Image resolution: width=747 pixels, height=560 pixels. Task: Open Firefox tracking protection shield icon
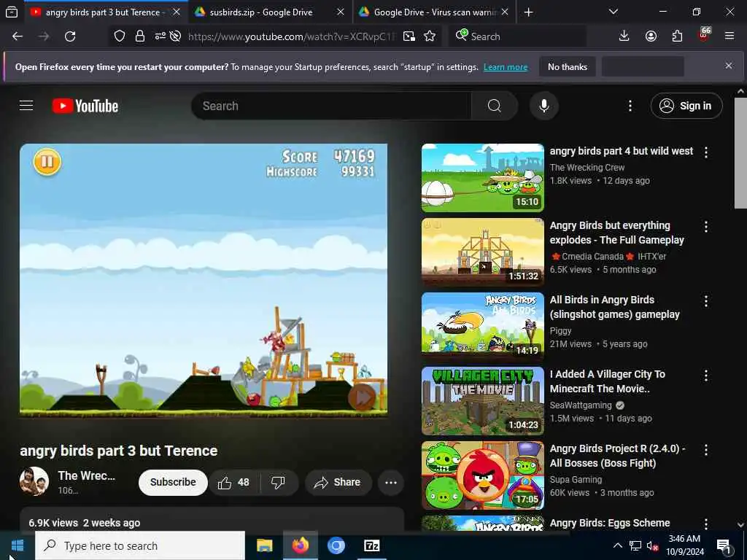click(x=119, y=36)
